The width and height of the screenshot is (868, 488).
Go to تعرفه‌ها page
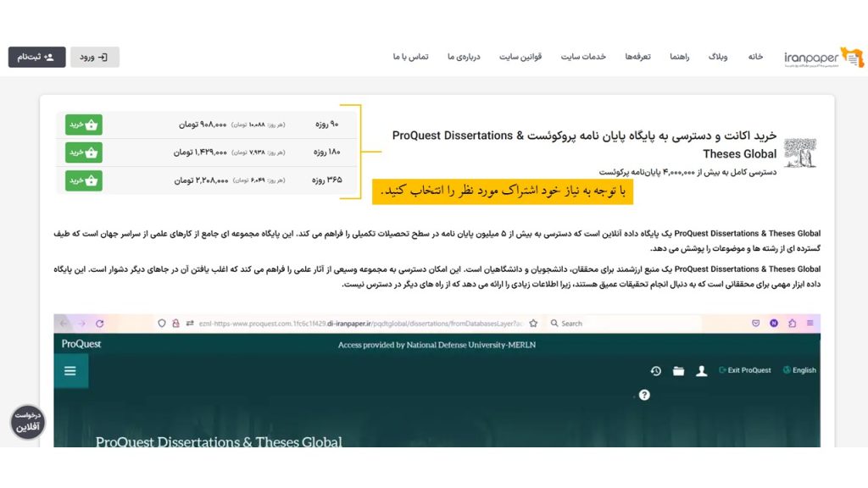[x=637, y=57]
